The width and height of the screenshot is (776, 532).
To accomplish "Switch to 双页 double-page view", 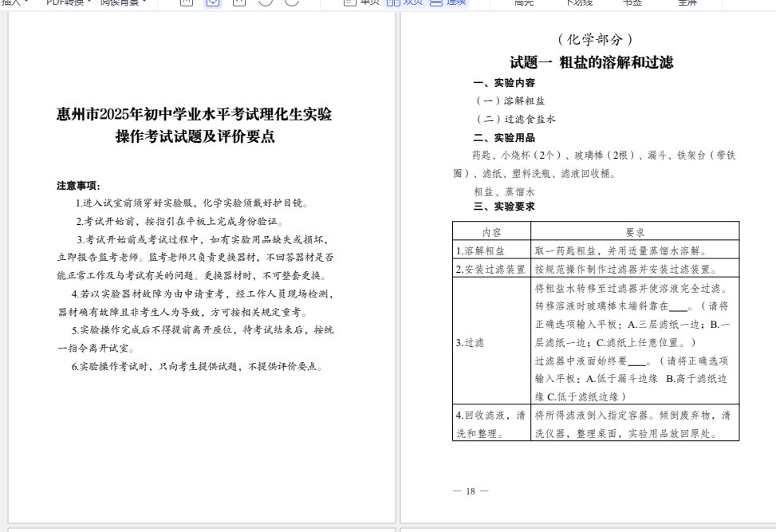I will (405, 2).
